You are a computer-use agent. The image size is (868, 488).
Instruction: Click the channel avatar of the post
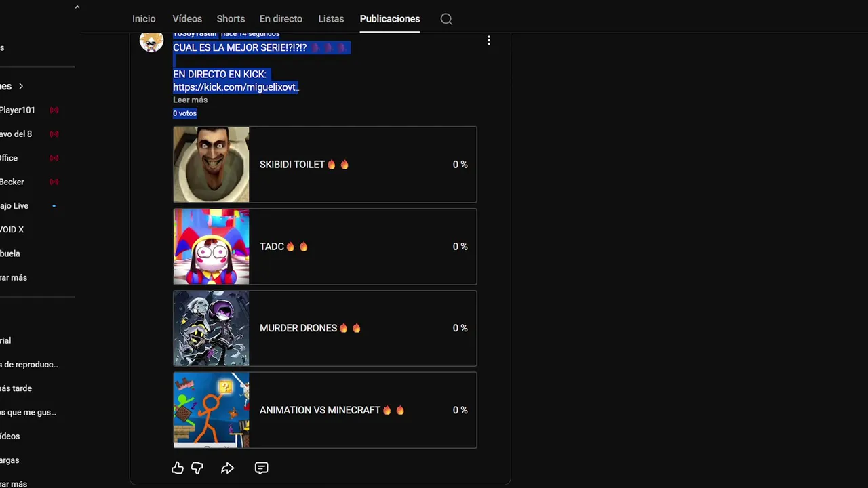tap(151, 41)
